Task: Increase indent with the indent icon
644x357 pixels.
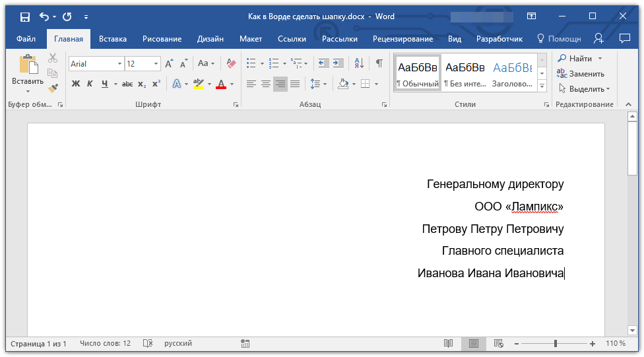Action: tap(338, 63)
